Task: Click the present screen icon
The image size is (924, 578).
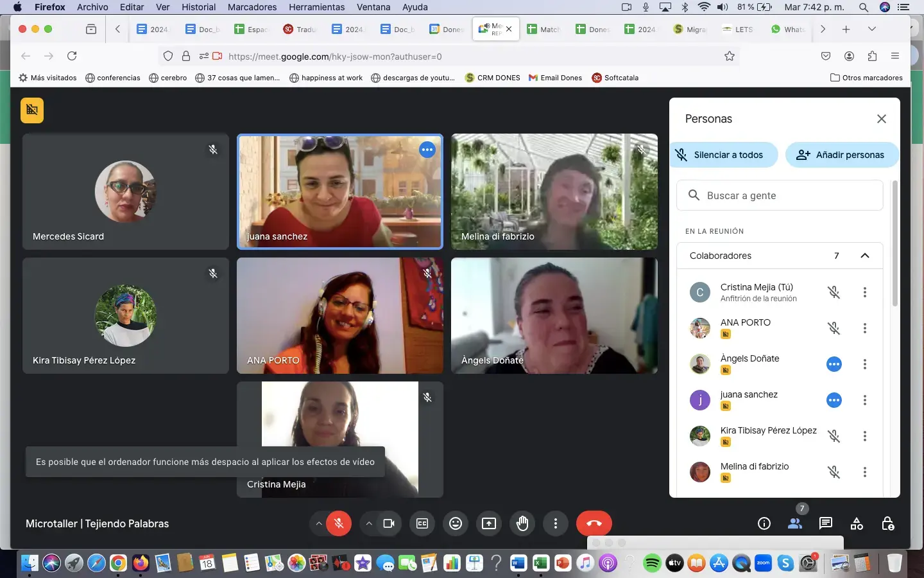Action: (489, 523)
